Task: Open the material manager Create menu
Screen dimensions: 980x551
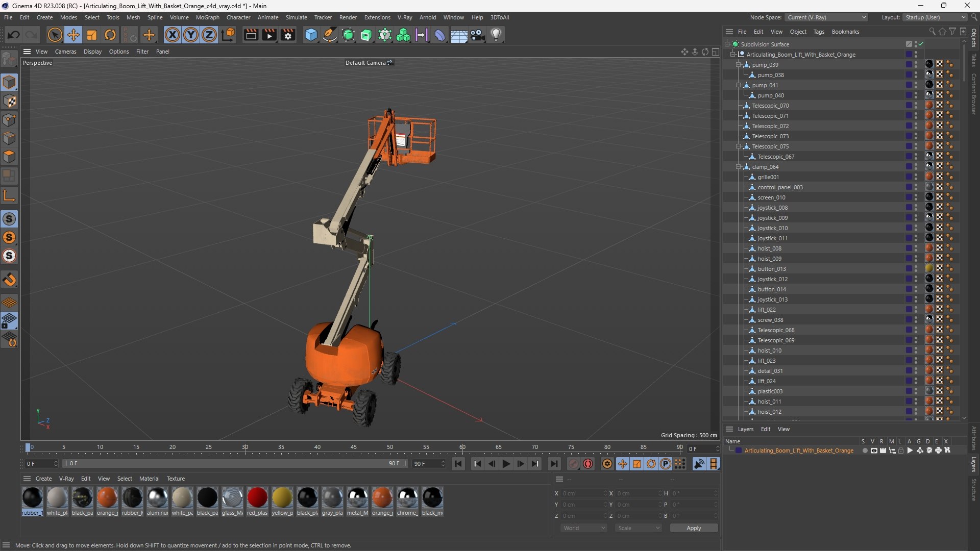Action: 43,479
